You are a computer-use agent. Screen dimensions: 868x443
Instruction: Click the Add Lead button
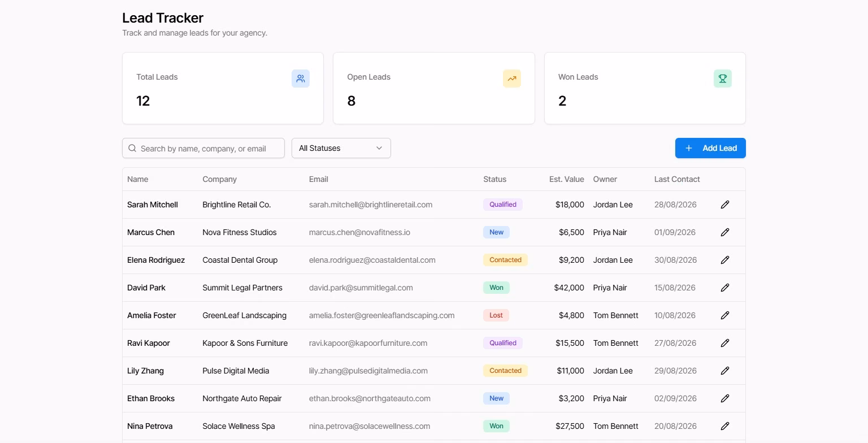pyautogui.click(x=710, y=148)
